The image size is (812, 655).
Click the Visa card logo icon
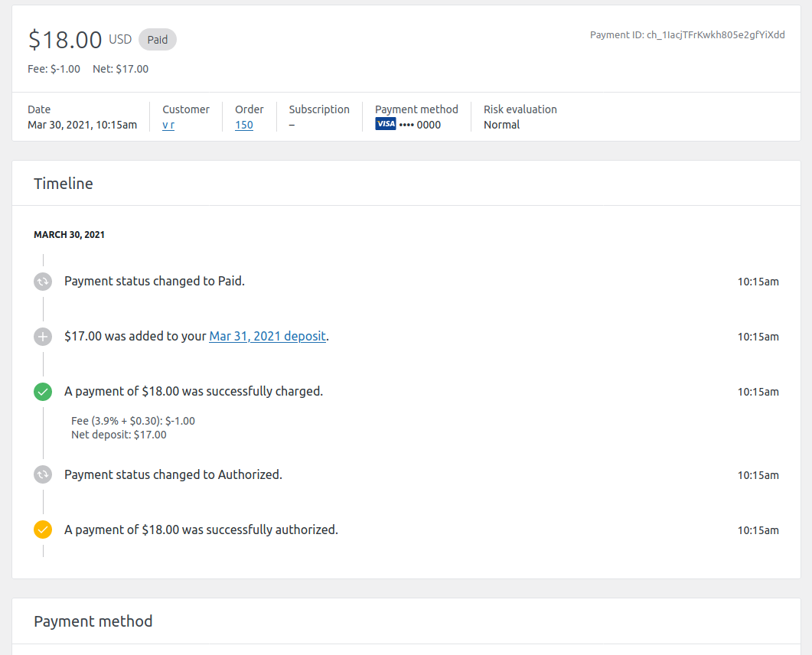[x=385, y=124]
